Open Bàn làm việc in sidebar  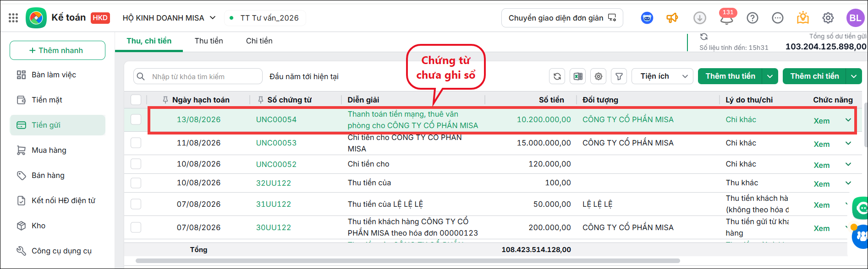57,75
